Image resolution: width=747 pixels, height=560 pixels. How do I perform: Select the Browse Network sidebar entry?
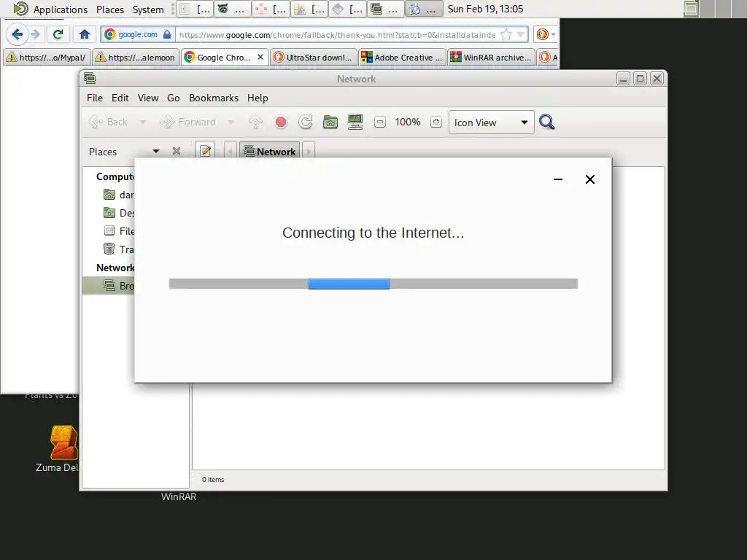pyautogui.click(x=109, y=286)
